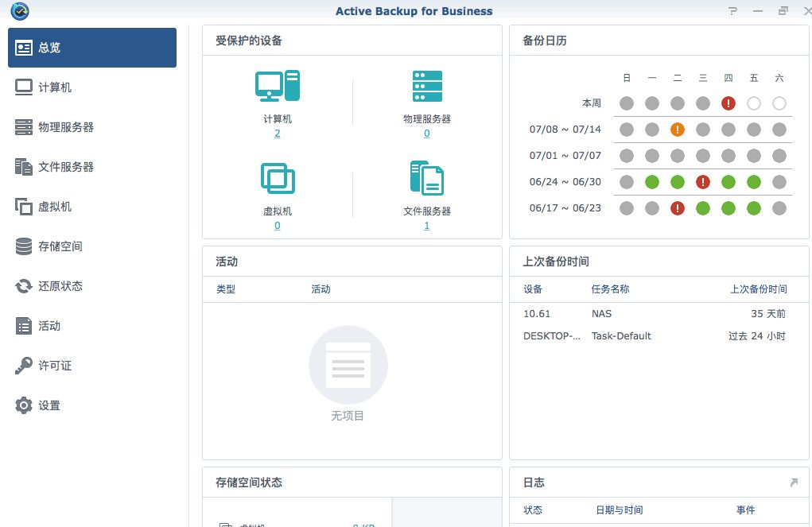The image size is (812, 527).
Task: Click the Computers icon in Protected Devices
Action: (x=277, y=86)
